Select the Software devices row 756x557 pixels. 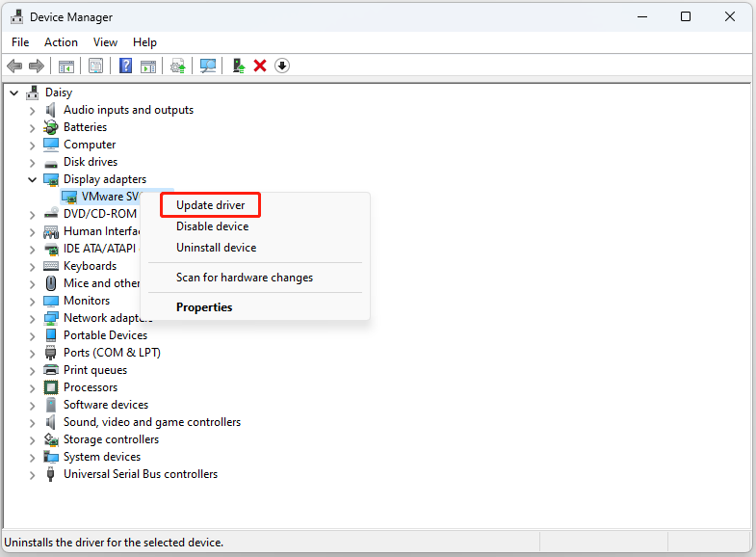tap(106, 405)
